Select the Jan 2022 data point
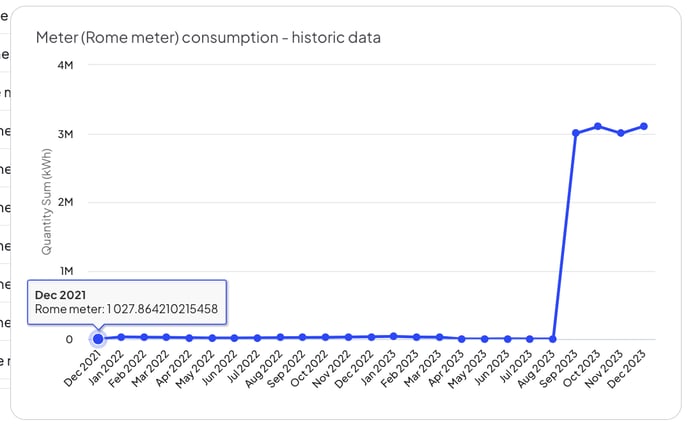This screenshot has width=688, height=427. tap(121, 337)
